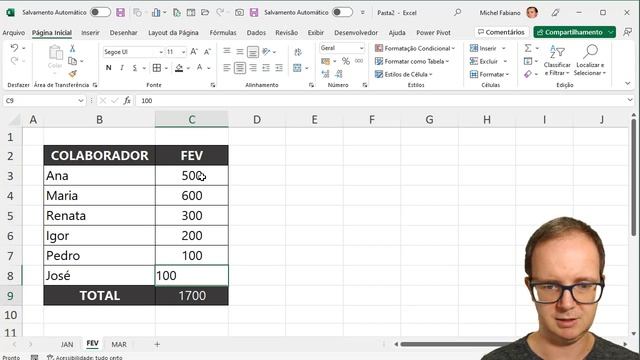640x360 pixels.
Task: Expand the formula bar chevron
Action: [x=630, y=100]
